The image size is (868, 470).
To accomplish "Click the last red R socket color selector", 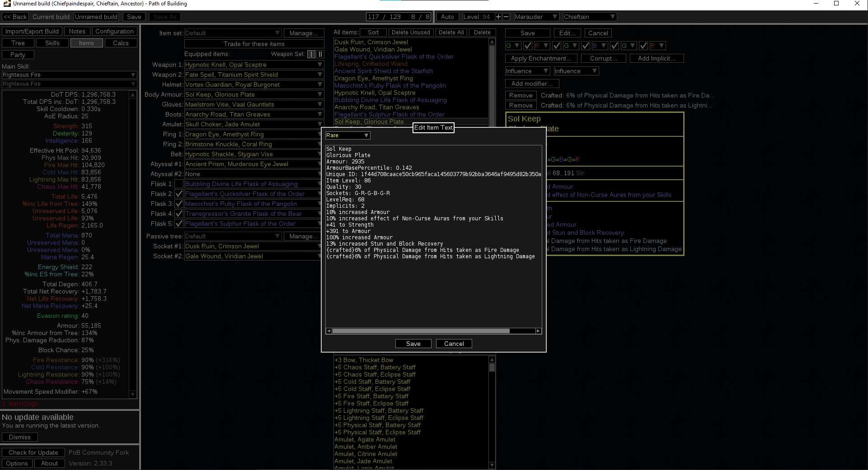I will 657,46.
